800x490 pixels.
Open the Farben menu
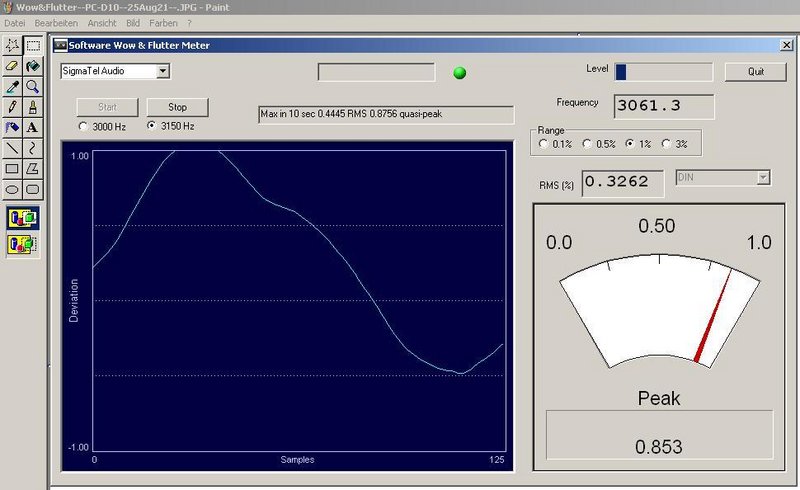click(163, 23)
